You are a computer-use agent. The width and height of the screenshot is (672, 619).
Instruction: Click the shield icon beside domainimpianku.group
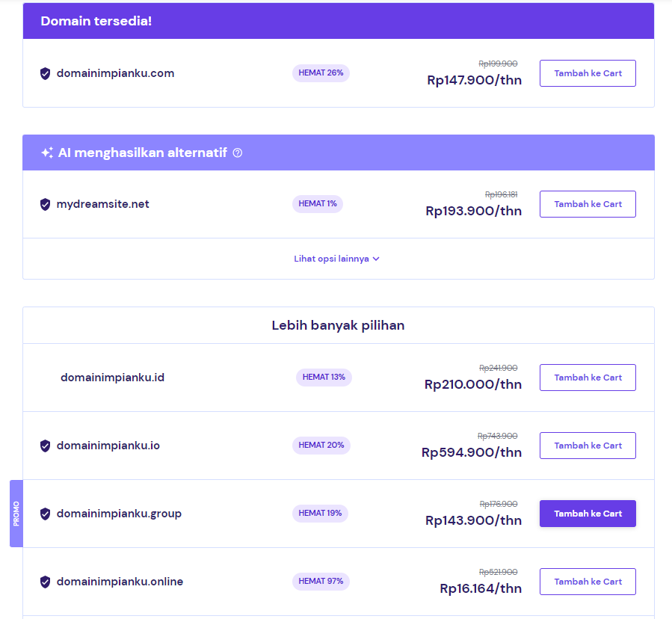[45, 514]
